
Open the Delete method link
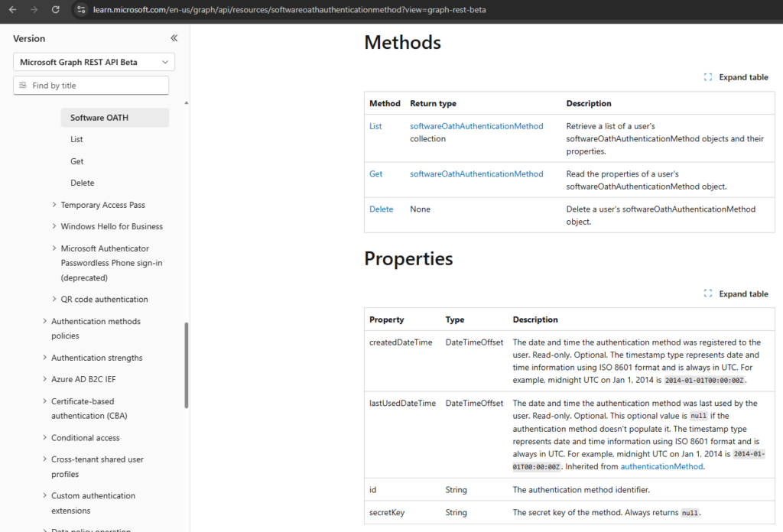(x=381, y=209)
